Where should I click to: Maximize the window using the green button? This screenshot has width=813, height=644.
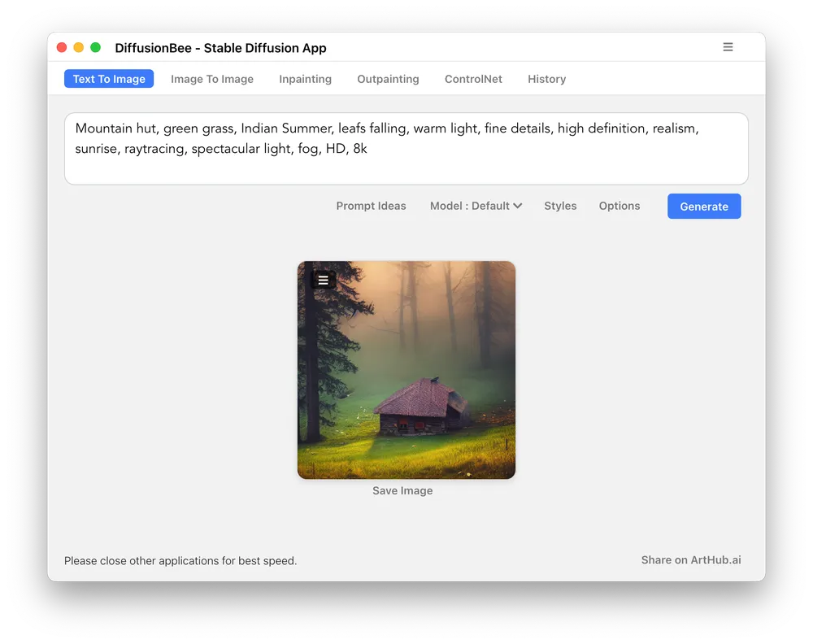pyautogui.click(x=96, y=48)
